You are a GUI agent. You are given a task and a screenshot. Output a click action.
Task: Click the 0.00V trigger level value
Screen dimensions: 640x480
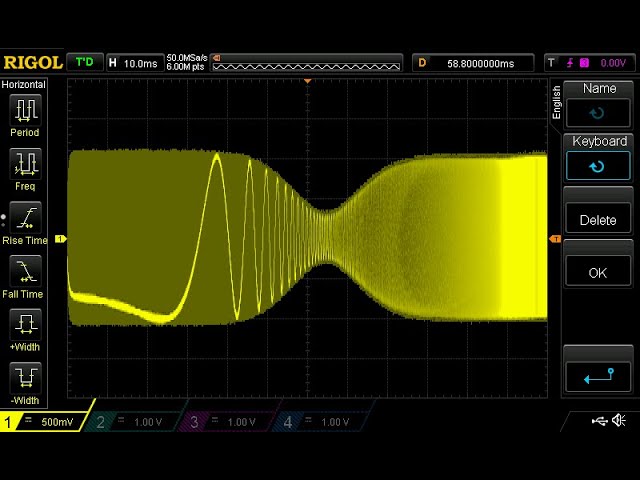[613, 63]
